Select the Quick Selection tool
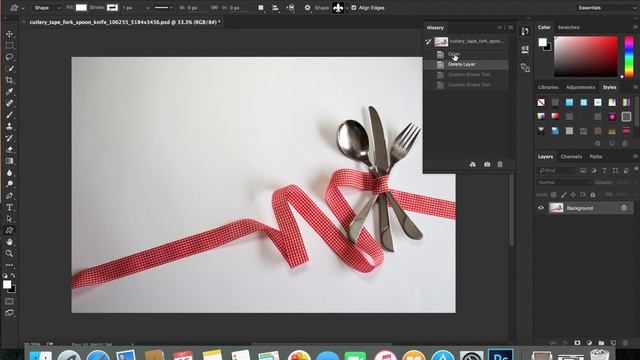The width and height of the screenshot is (640, 360). [x=9, y=69]
